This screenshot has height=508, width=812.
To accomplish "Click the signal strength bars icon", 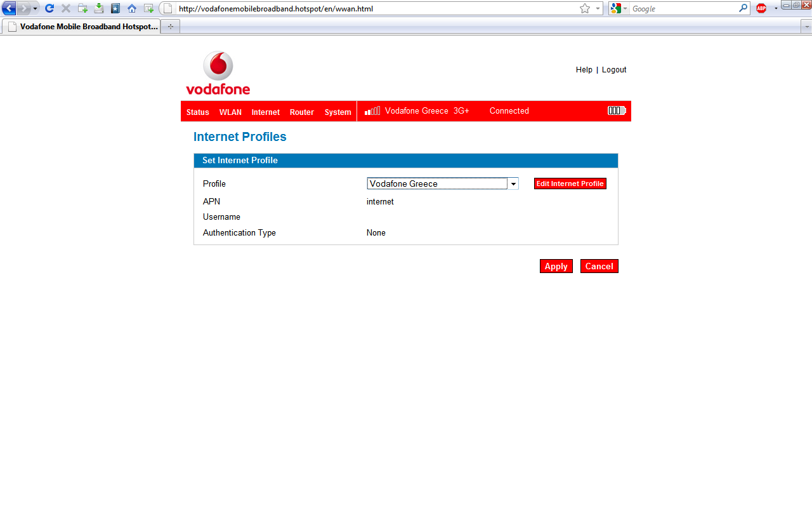I will (372, 110).
